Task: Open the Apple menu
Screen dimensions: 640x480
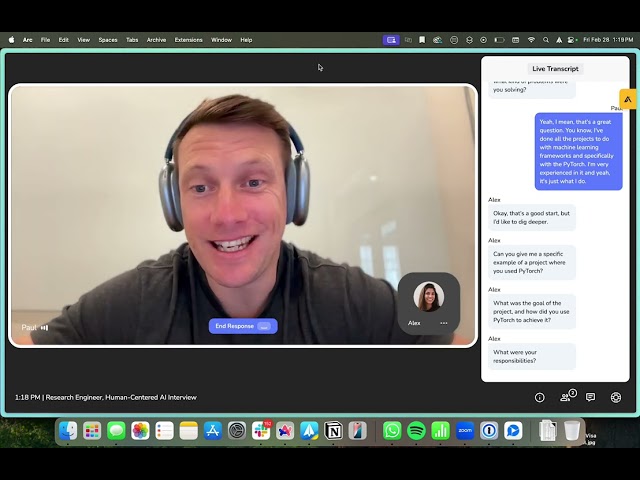Action: pos(11,40)
